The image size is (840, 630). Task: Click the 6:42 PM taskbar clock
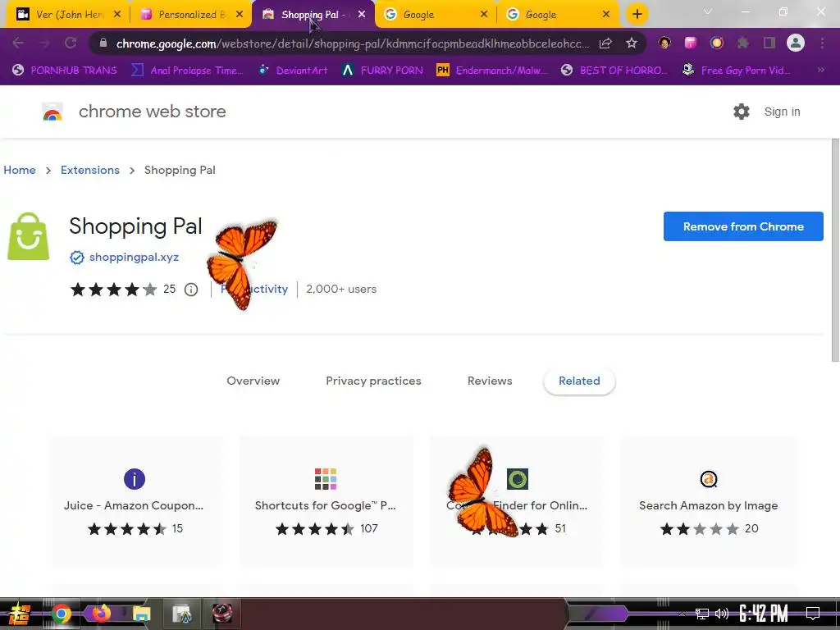click(x=764, y=613)
